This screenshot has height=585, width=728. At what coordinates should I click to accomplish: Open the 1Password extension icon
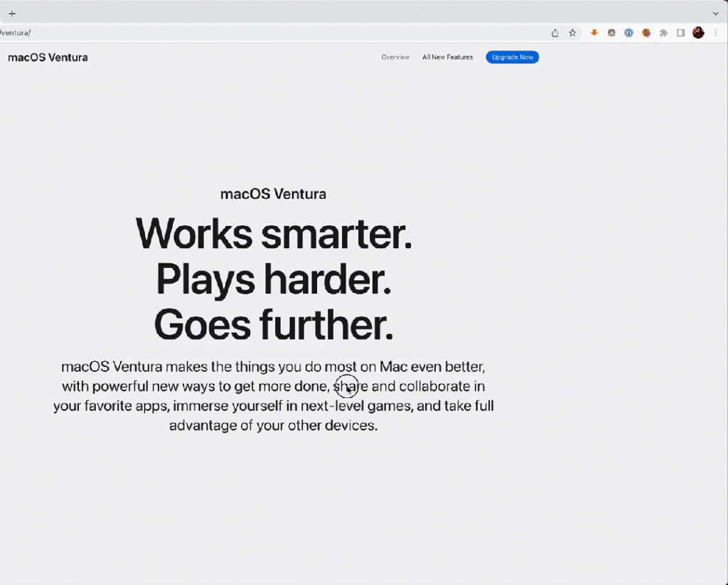coord(628,33)
